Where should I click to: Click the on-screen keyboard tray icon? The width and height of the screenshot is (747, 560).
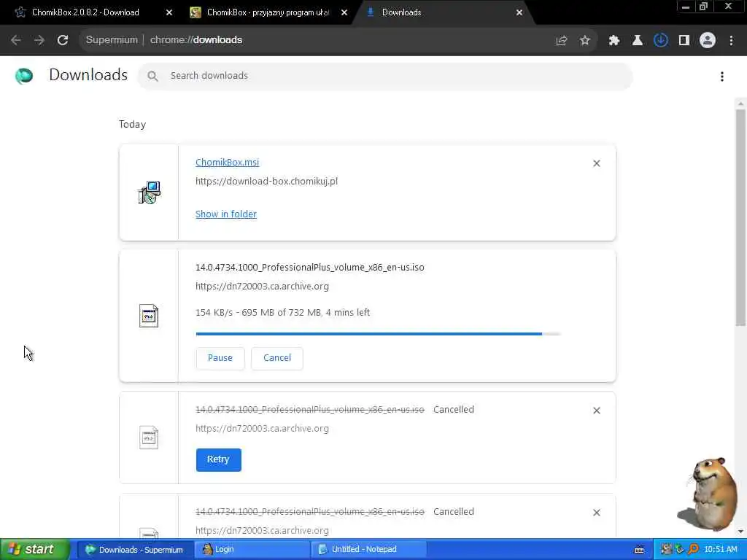pos(639,550)
